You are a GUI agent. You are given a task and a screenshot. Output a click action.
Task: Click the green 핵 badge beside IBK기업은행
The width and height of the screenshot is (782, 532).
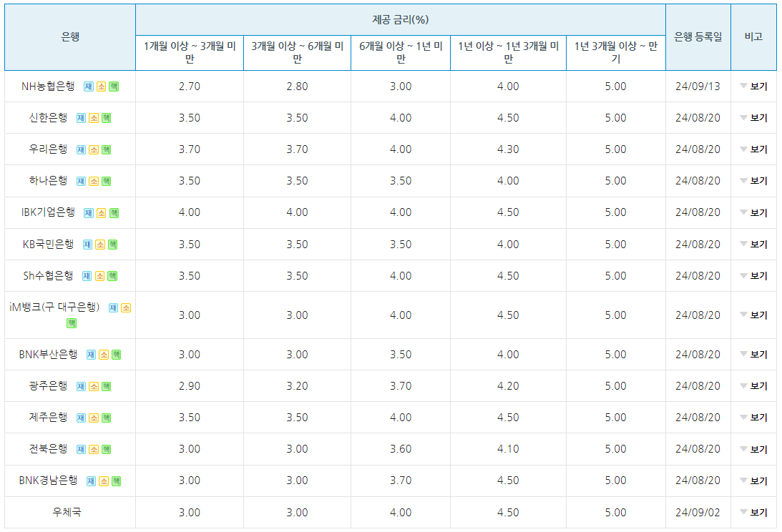click(114, 213)
